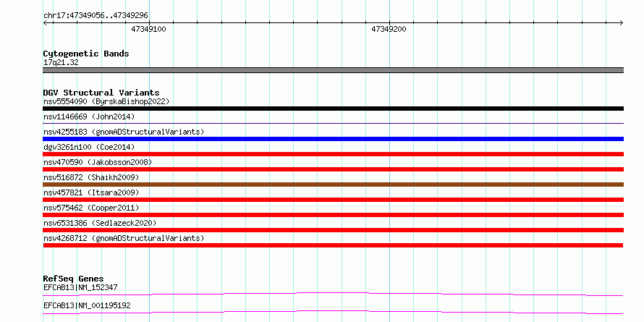Screen dimensions: 644x322
Task: Select the red nsv470590 variant bar
Action: pyautogui.click(x=333, y=169)
